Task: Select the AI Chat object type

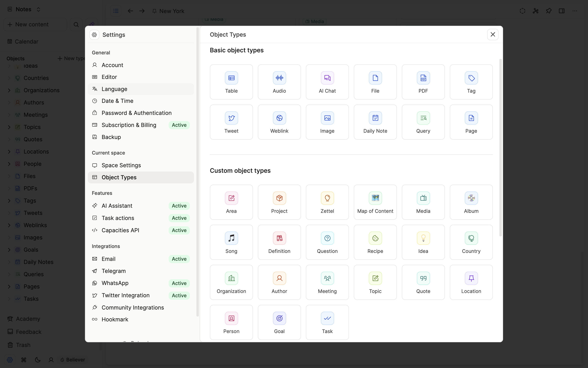Action: tap(327, 82)
